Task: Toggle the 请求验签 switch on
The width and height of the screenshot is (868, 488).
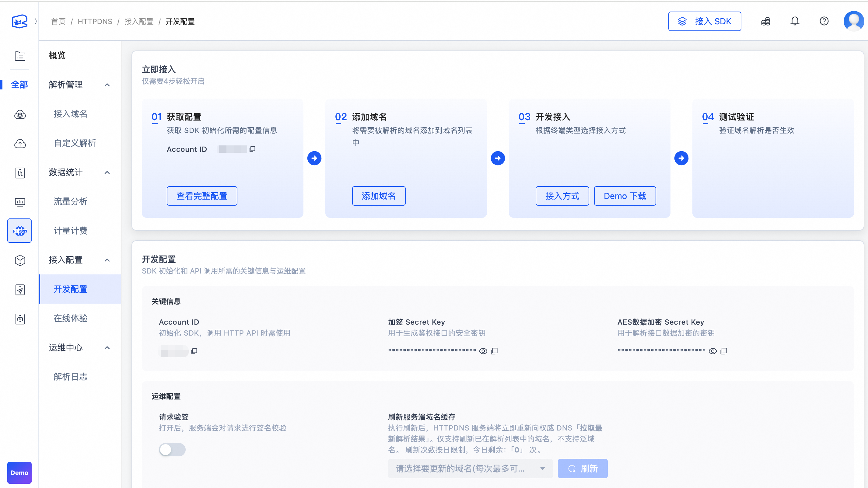Action: 172,449
